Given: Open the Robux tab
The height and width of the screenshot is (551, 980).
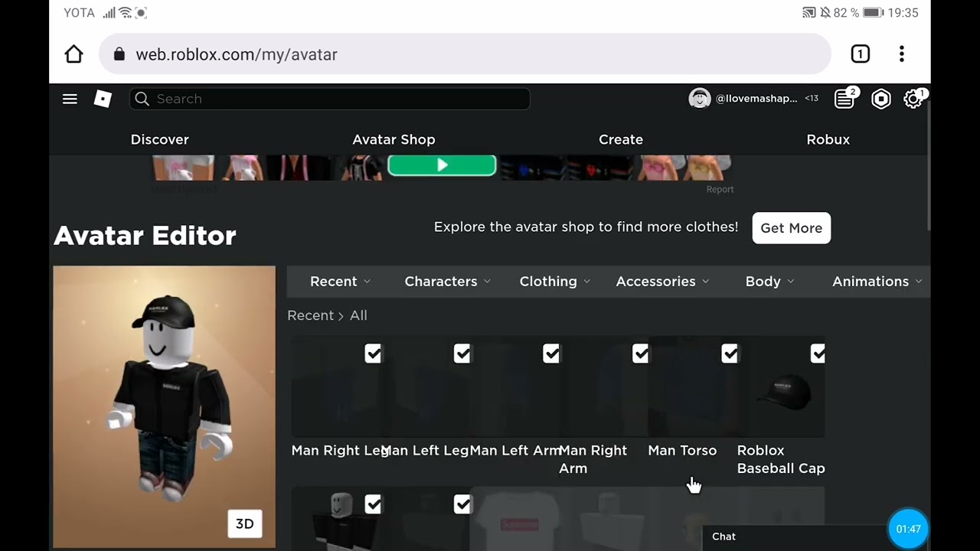Looking at the screenshot, I should (x=828, y=139).
